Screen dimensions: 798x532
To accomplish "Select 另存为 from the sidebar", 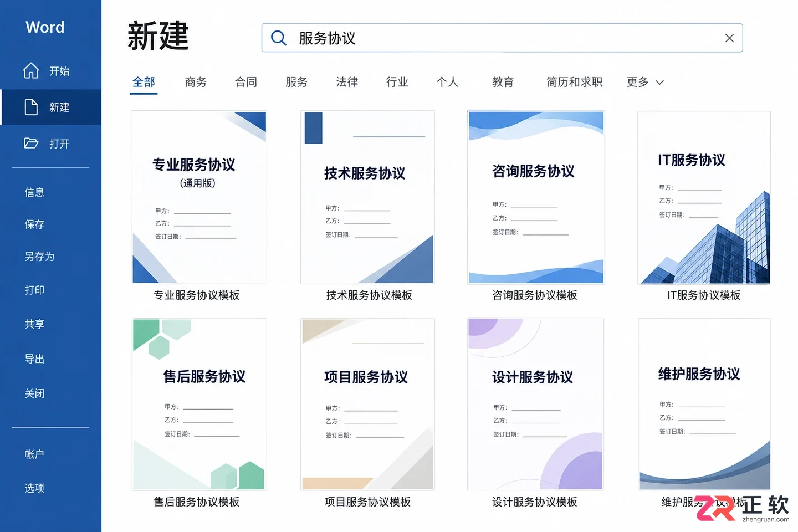I will click(39, 257).
